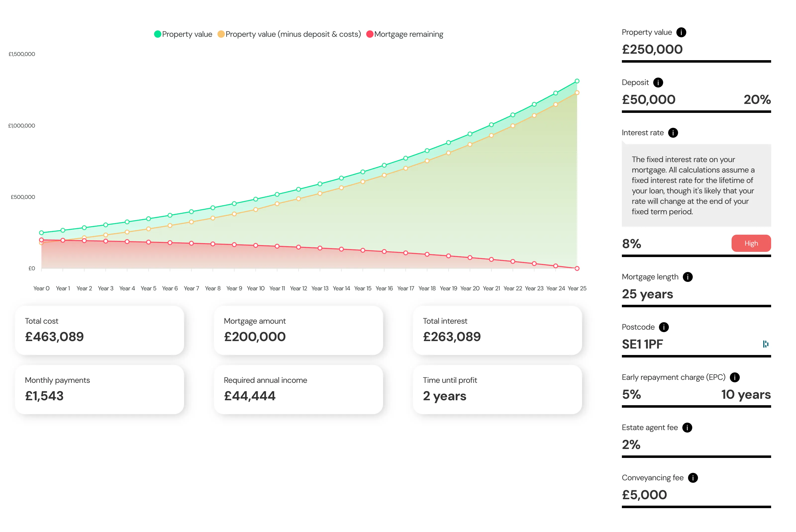
Task: Toggle the Property value legend series
Action: tap(183, 34)
